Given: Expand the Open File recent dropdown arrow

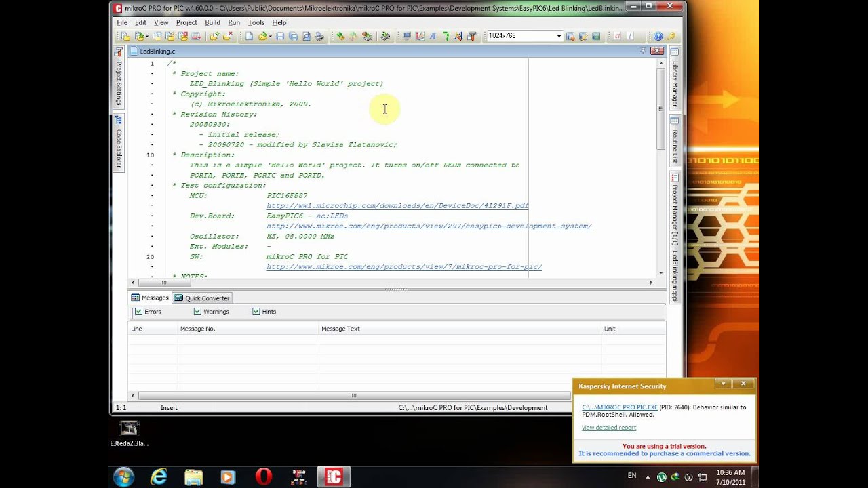Looking at the screenshot, I should [x=271, y=36].
